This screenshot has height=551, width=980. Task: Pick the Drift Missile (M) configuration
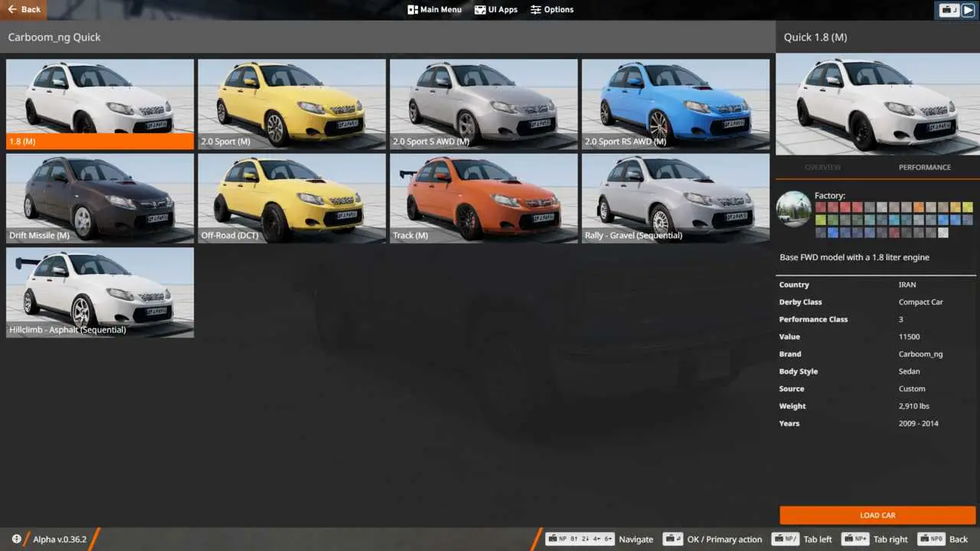pos(100,198)
